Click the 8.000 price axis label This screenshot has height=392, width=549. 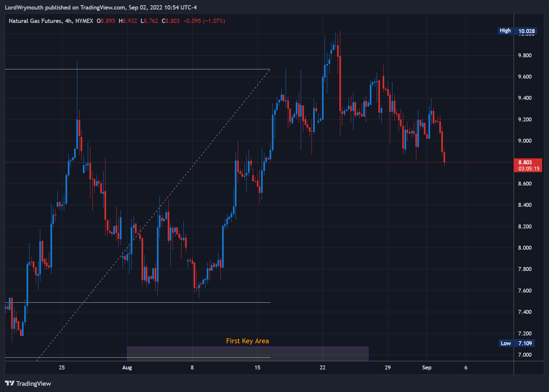click(525, 248)
